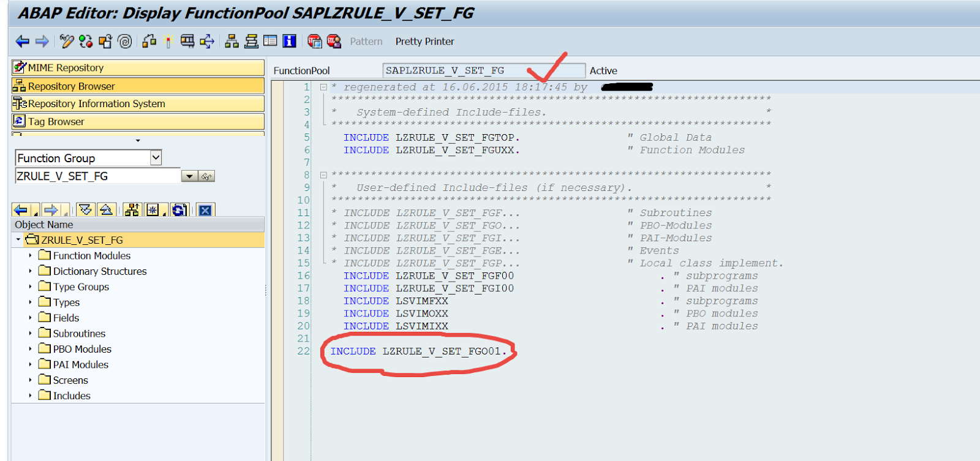Click the ZRULE_V_SET_FG object name field

tap(97, 176)
